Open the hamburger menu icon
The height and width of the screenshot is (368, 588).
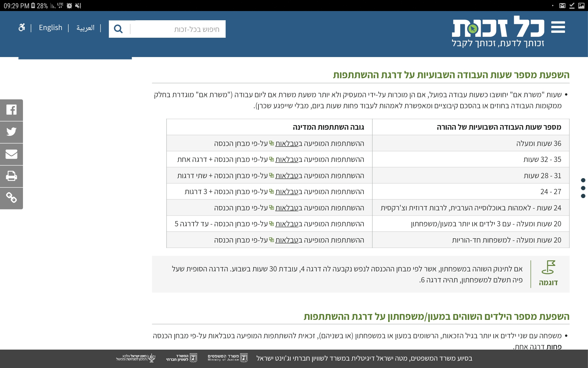click(x=558, y=27)
